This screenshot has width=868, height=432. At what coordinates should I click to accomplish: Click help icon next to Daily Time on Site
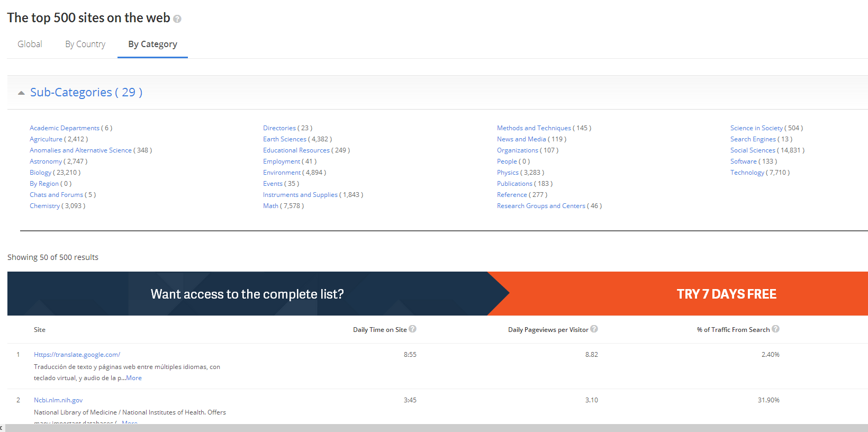(413, 329)
